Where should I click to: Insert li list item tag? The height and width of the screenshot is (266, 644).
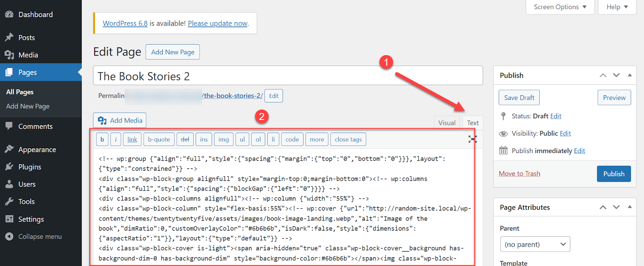pyautogui.click(x=273, y=139)
